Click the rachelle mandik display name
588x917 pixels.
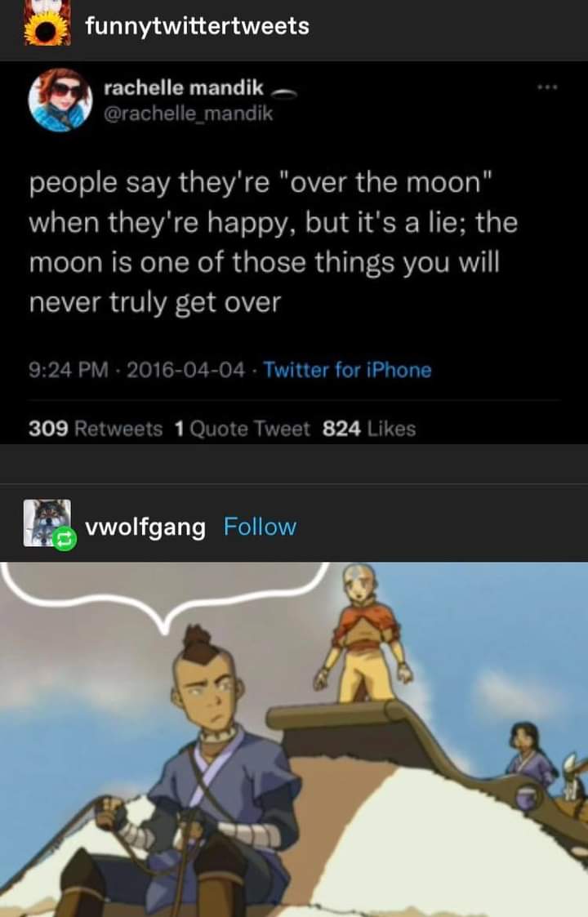coord(184,87)
